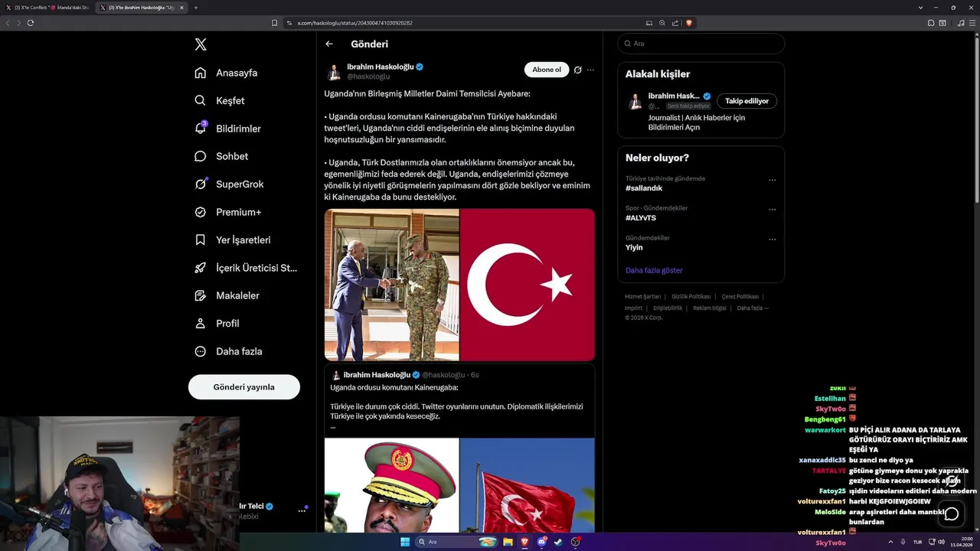Open the Yiyin trending topic
This screenshot has width=980, height=551.
pyautogui.click(x=634, y=248)
